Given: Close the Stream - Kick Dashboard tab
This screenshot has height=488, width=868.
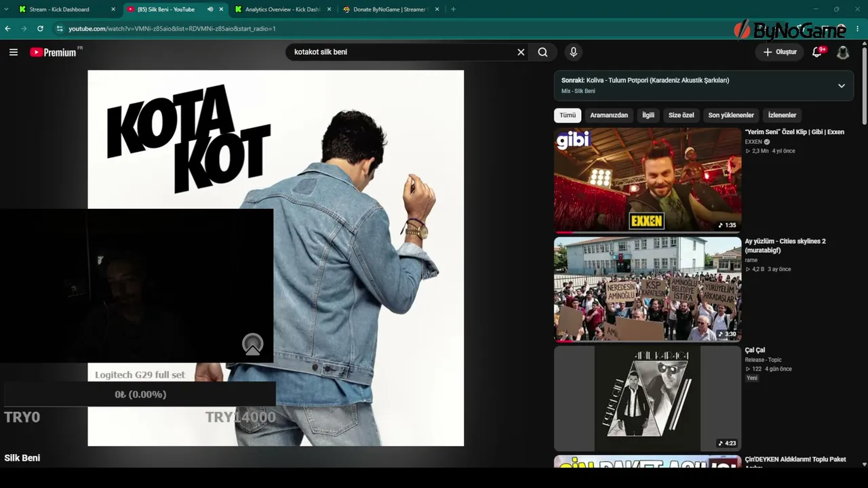Looking at the screenshot, I should point(113,9).
